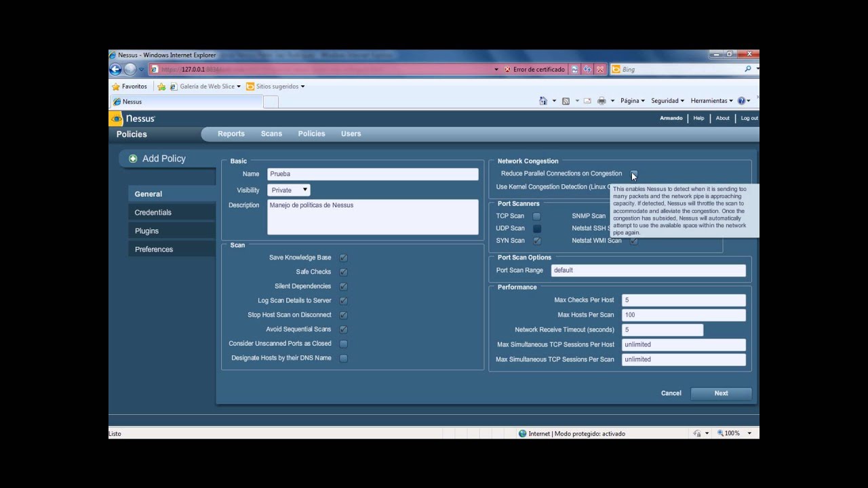The height and width of the screenshot is (488, 868).
Task: Open recent pages dropdown next to Forward
Action: [x=142, y=69]
